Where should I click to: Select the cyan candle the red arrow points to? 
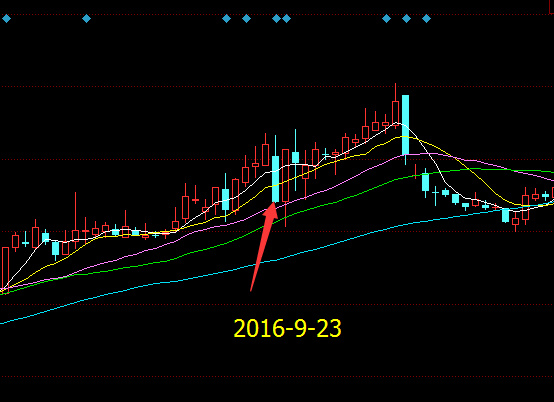coord(276,179)
